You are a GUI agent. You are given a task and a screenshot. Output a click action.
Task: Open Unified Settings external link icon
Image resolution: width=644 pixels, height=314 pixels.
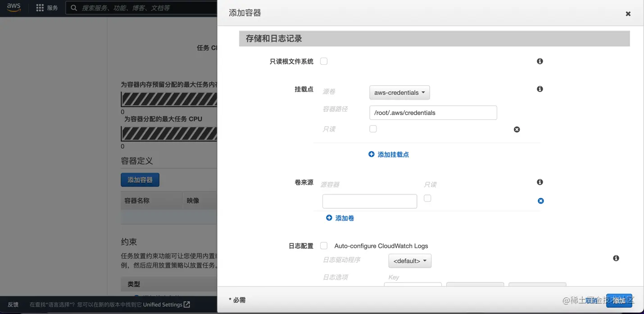click(x=187, y=305)
